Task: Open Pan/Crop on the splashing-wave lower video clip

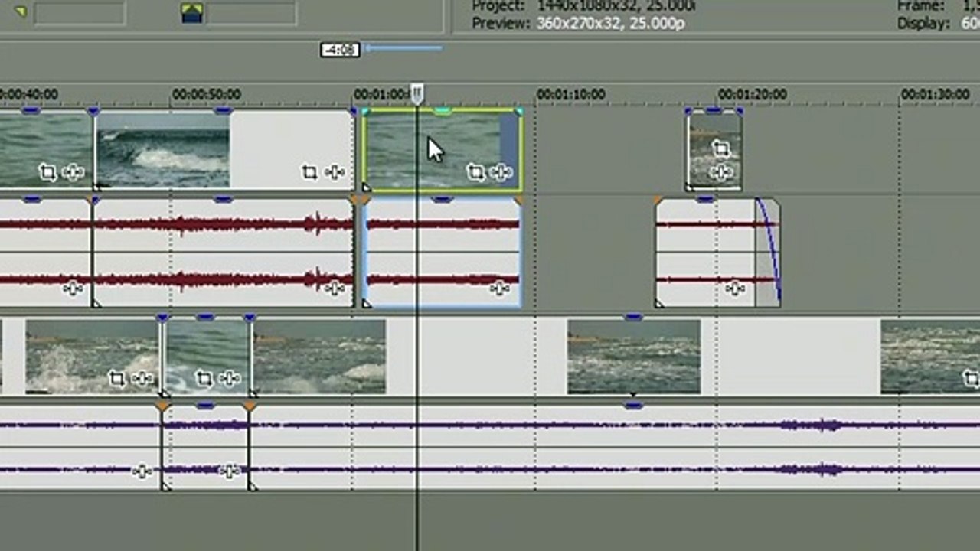Action: (116, 378)
